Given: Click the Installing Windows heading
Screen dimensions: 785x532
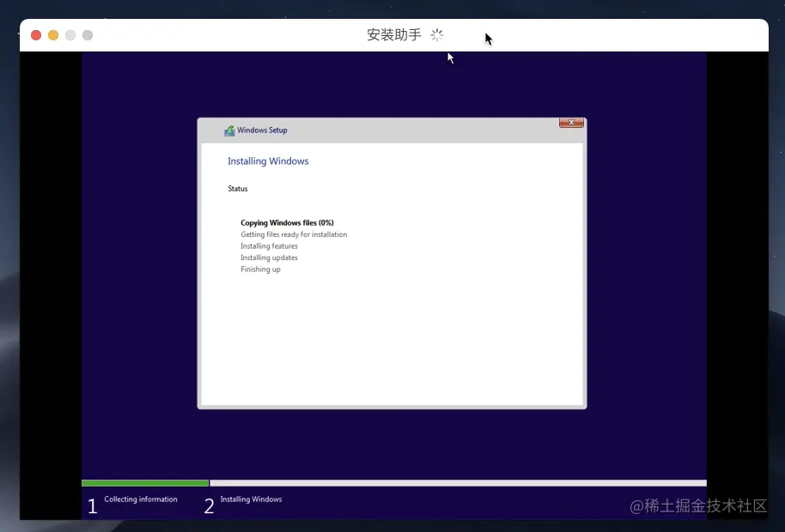Looking at the screenshot, I should click(268, 161).
